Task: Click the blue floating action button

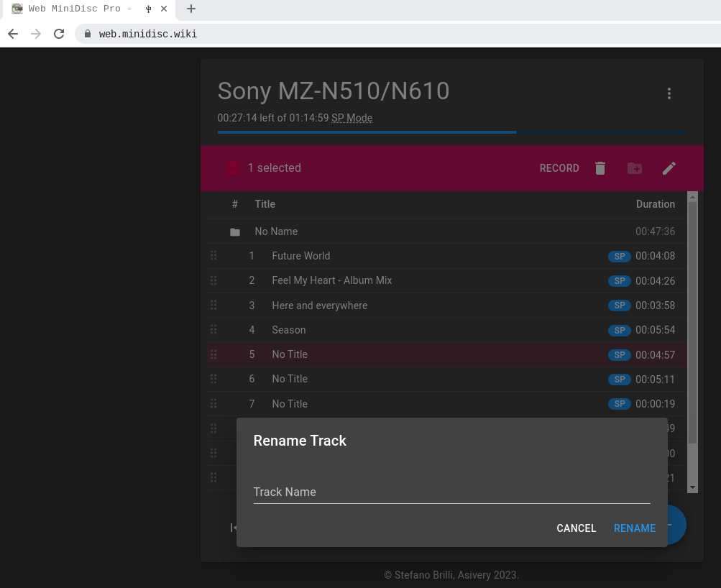Action: pos(676,525)
